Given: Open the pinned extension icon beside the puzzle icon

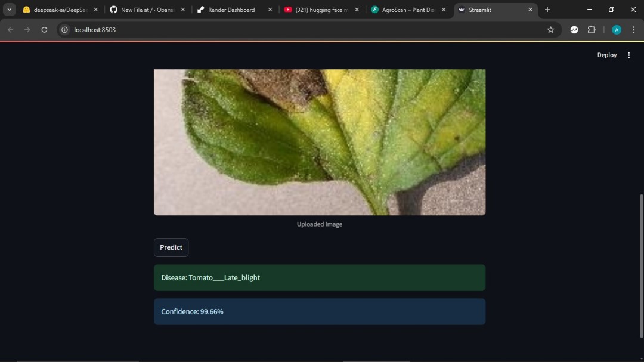Looking at the screenshot, I should pyautogui.click(x=574, y=30).
